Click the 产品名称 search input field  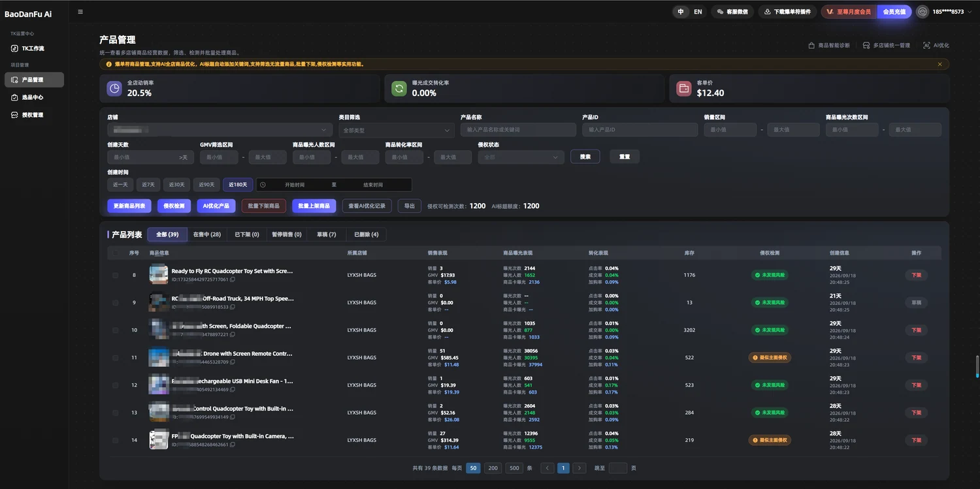pos(518,130)
